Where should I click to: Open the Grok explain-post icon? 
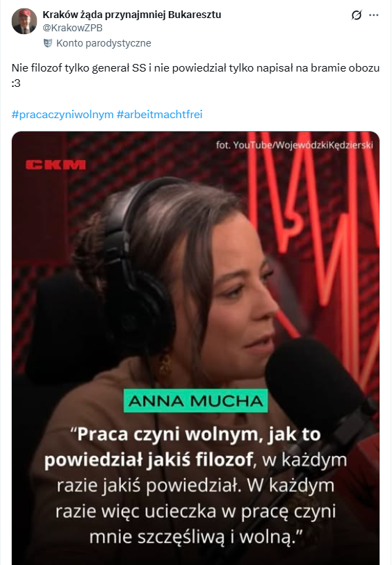click(x=357, y=15)
